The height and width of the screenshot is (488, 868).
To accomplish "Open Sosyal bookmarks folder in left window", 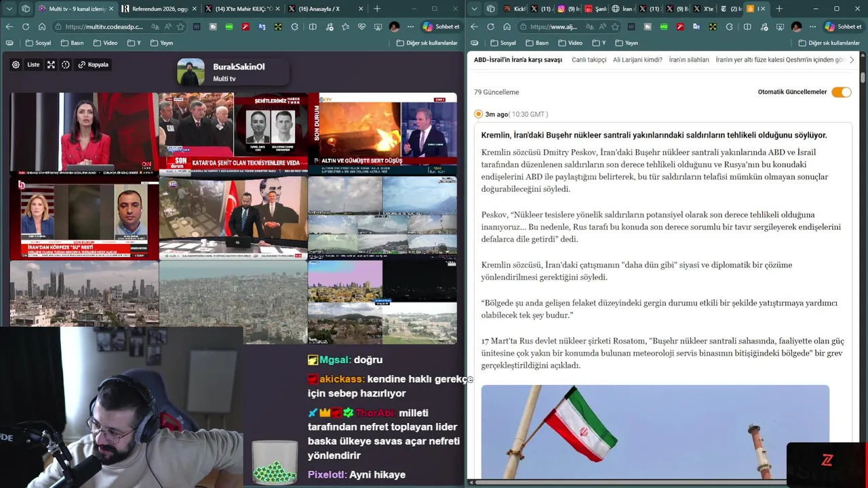I will pyautogui.click(x=38, y=43).
